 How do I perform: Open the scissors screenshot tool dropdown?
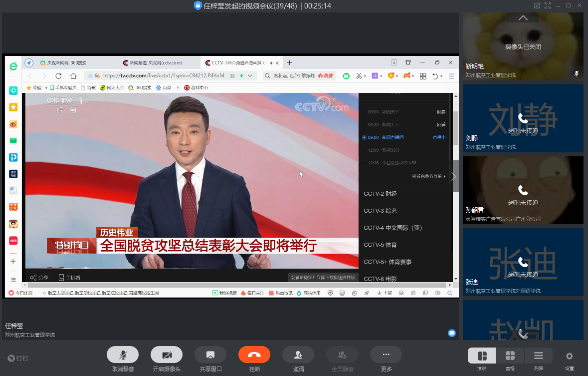pos(365,76)
